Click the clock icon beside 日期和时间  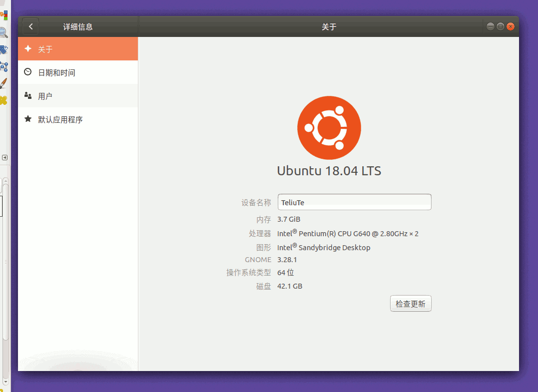click(28, 72)
